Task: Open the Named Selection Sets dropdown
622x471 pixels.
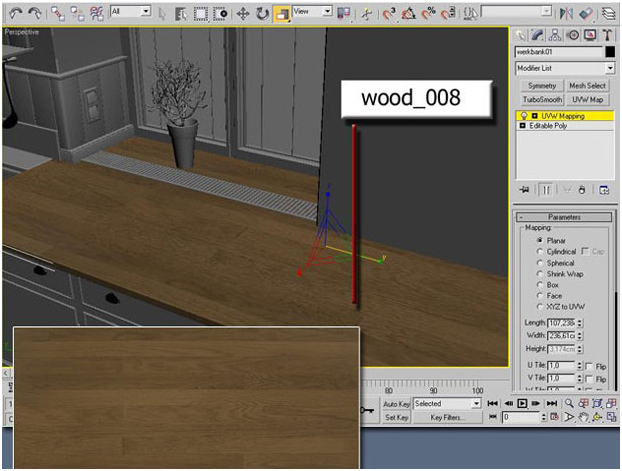Action: [x=516, y=12]
